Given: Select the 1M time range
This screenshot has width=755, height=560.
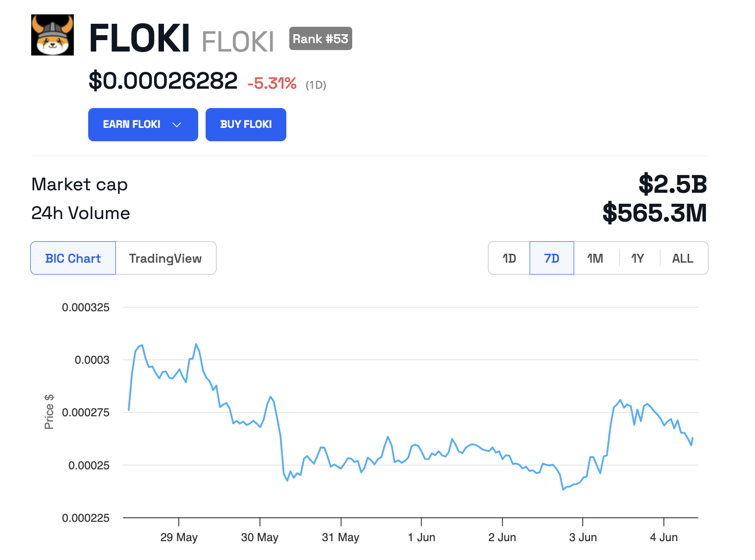Looking at the screenshot, I should click(x=595, y=258).
